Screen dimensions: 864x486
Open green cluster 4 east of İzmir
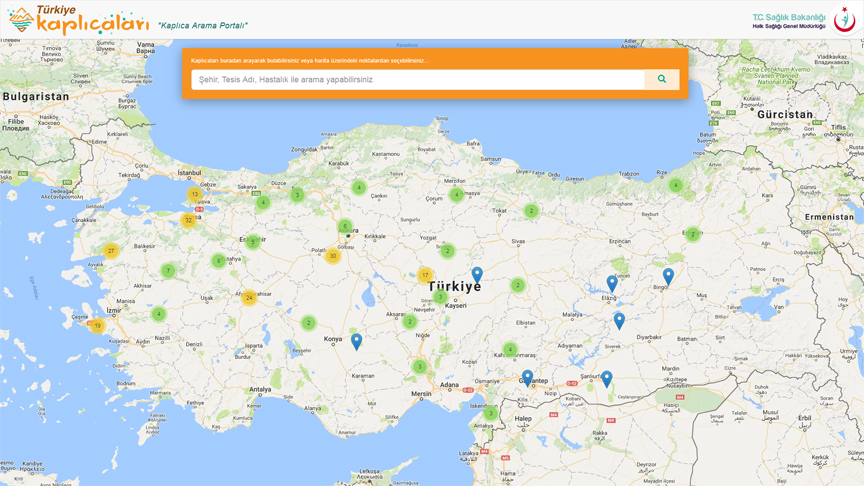pyautogui.click(x=159, y=314)
